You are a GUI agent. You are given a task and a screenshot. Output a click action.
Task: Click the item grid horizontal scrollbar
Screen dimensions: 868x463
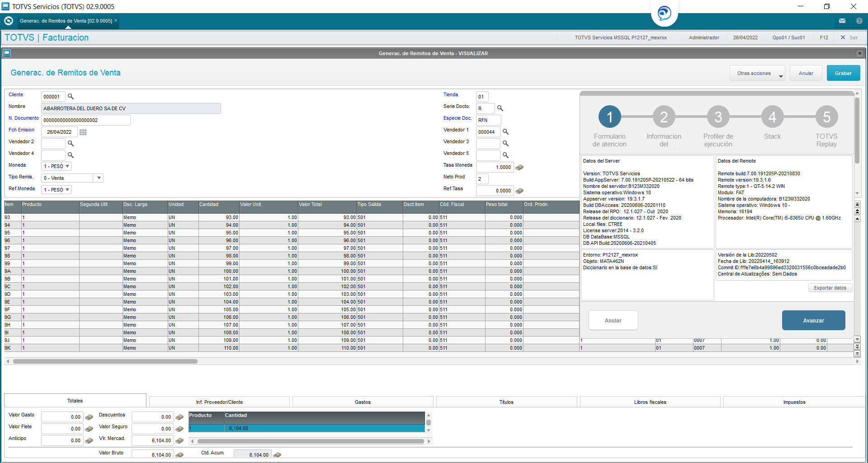105,361
